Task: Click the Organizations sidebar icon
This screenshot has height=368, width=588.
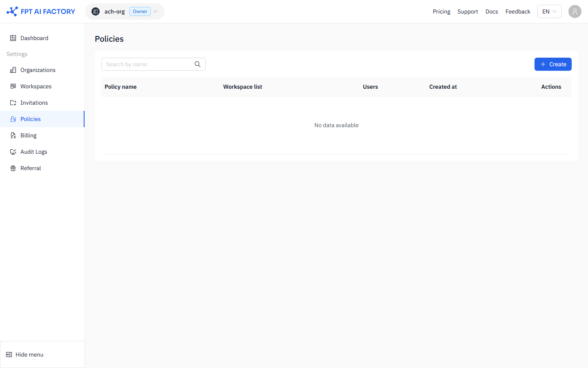Action: click(13, 70)
